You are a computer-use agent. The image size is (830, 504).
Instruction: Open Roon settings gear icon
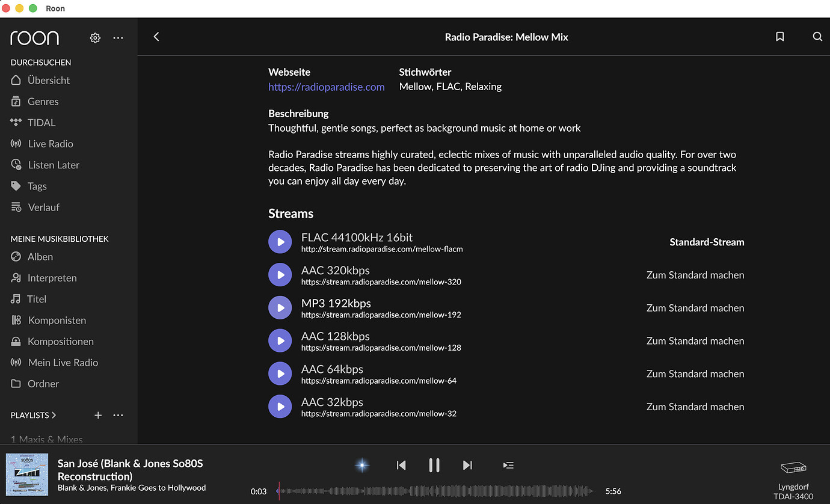pos(95,38)
